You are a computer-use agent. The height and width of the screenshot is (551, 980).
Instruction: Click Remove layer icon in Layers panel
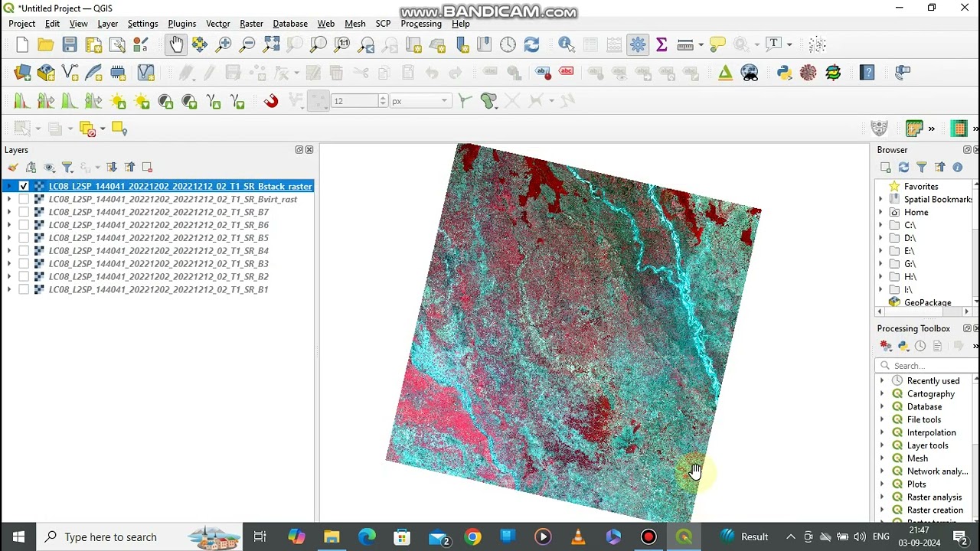(x=147, y=168)
